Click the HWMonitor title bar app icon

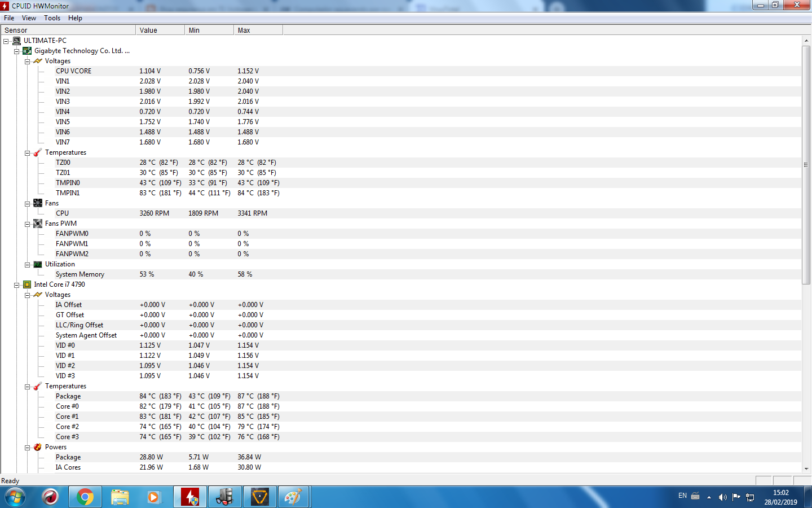pyautogui.click(x=5, y=6)
